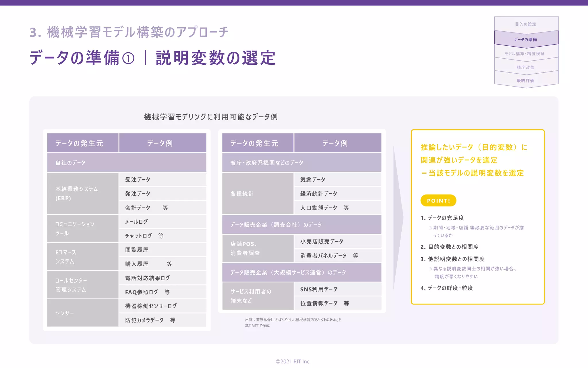The height and width of the screenshot is (368, 588).
Task: Click the 電話対応結果ログ cell
Action: [163, 278]
